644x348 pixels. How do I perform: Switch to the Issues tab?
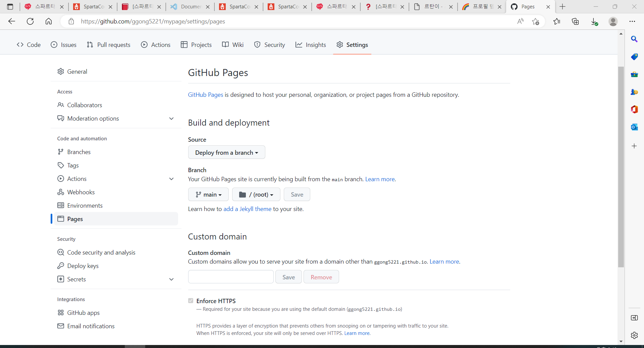(x=64, y=45)
